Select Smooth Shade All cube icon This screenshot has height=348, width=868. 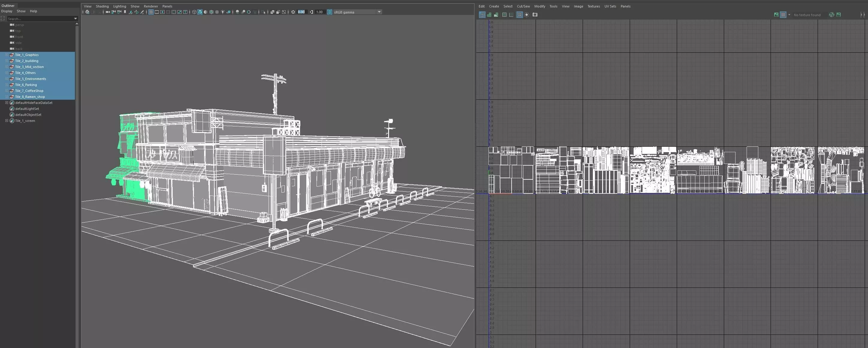tap(200, 12)
